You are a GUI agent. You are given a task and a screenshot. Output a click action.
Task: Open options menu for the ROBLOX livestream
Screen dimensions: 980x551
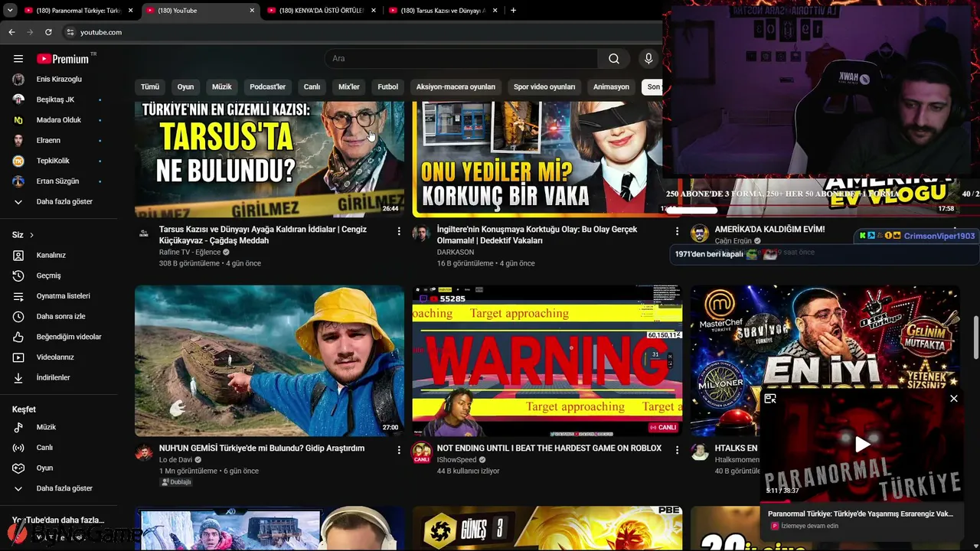[677, 450]
